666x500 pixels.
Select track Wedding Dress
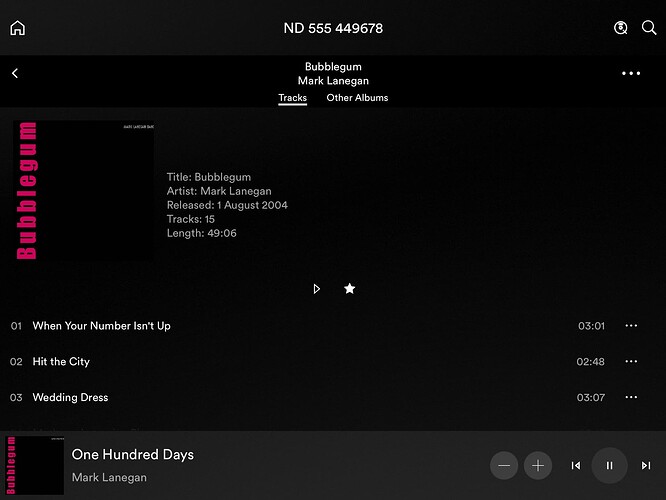tap(70, 398)
